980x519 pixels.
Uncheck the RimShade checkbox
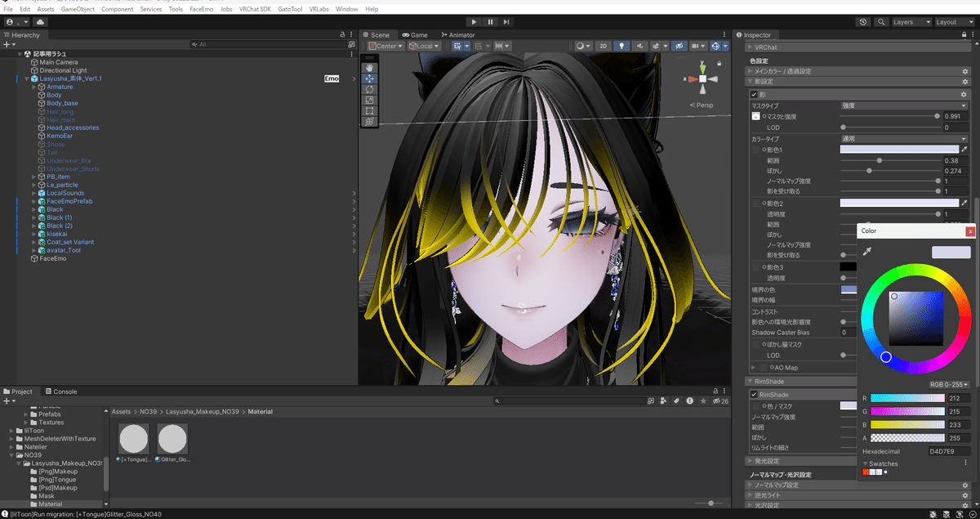(x=755, y=395)
